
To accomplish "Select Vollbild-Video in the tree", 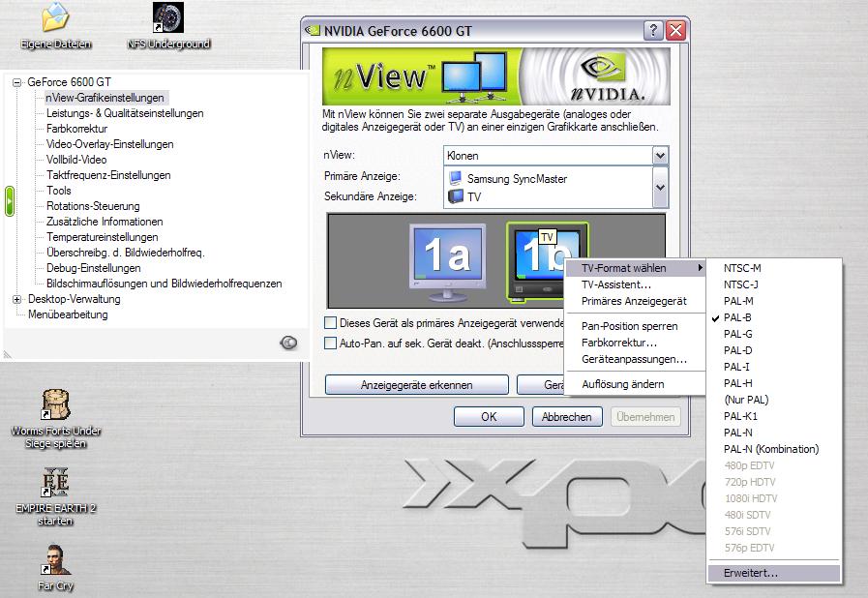I will pos(76,160).
